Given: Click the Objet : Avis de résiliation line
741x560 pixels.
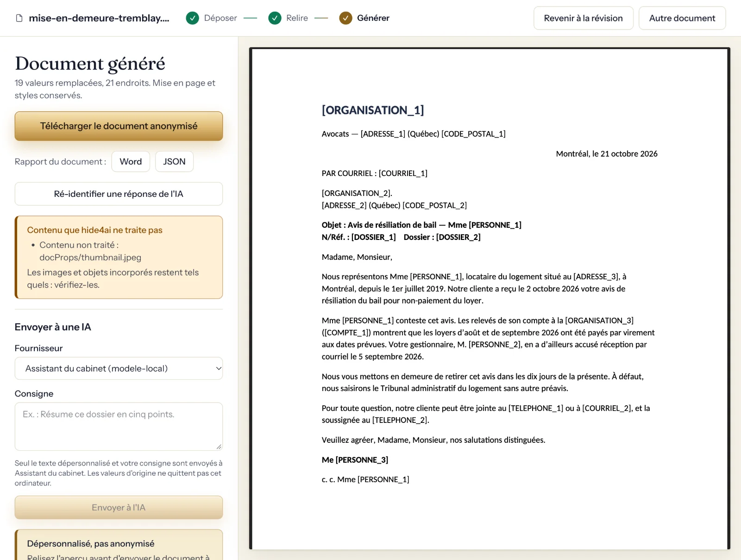Looking at the screenshot, I should [x=421, y=225].
